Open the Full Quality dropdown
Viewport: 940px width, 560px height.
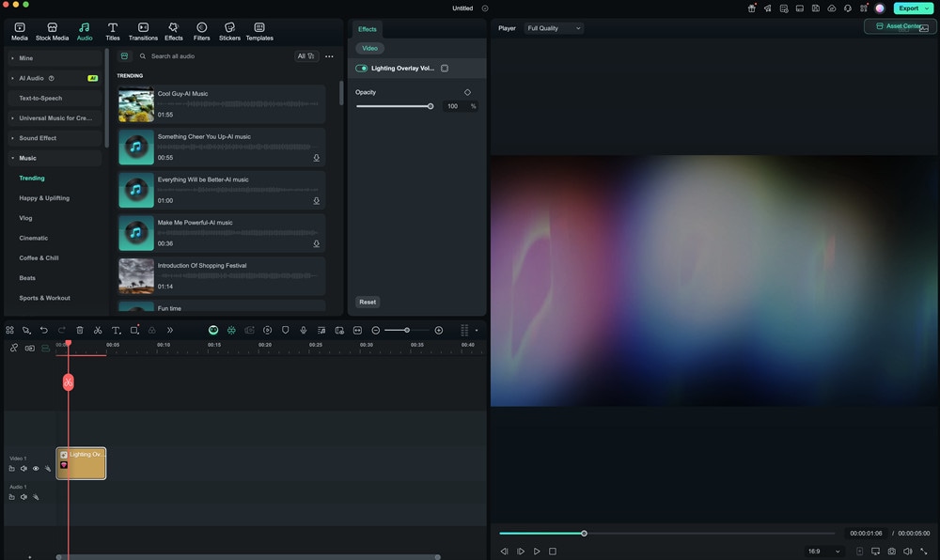pos(554,28)
